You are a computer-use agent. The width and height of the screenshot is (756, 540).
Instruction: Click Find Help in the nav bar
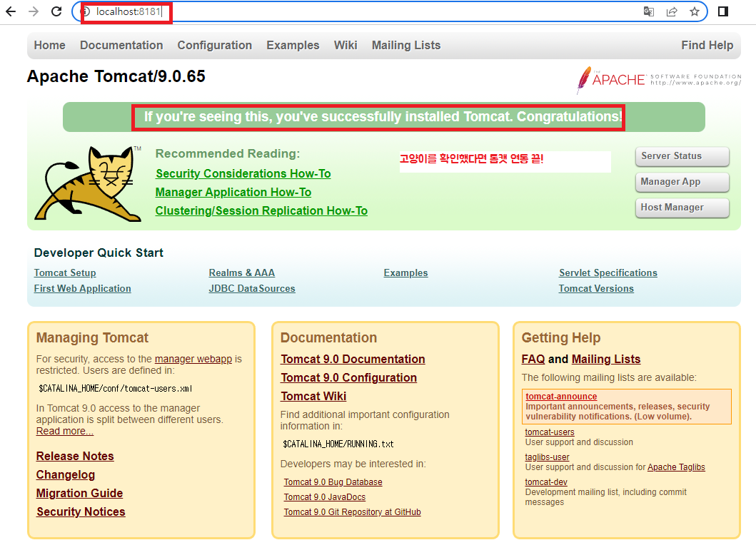pyautogui.click(x=707, y=45)
